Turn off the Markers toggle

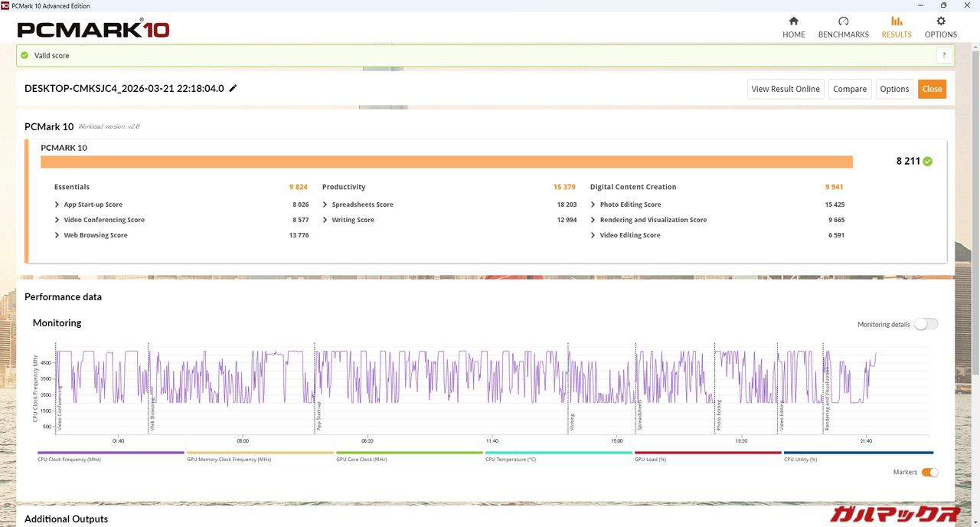(x=929, y=472)
